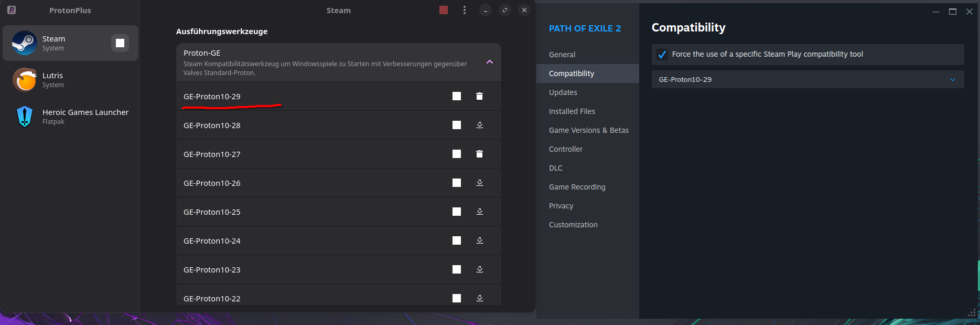980x325 pixels.
Task: Download GE-Proton10-25
Action: (x=479, y=212)
